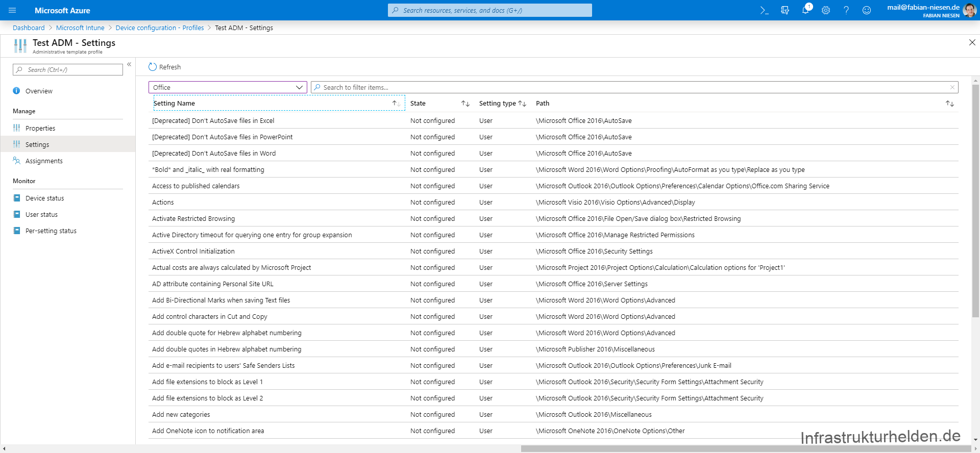Screen dimensions: 980x453
Task: Sort by the State column
Action: point(465,104)
